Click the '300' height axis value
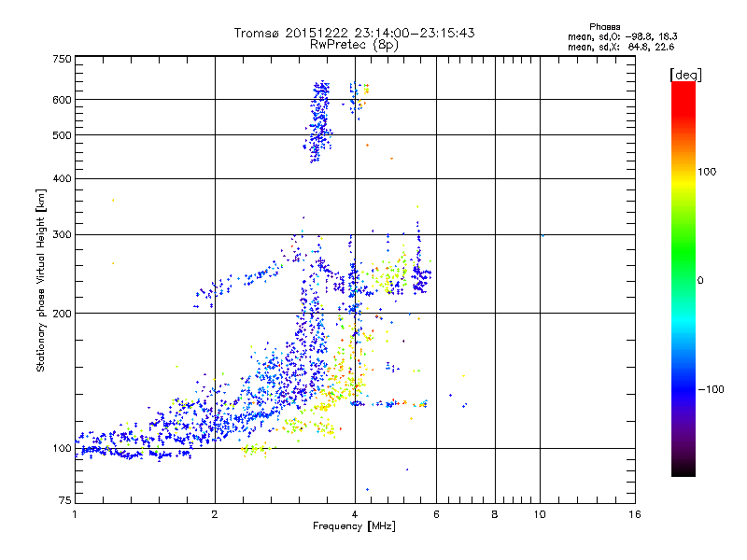The image size is (747, 560). coord(62,234)
